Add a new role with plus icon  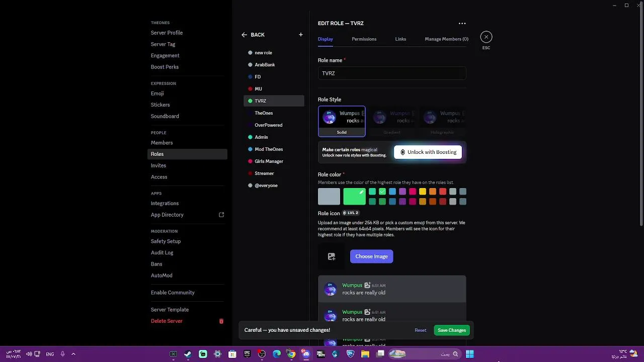tap(301, 35)
